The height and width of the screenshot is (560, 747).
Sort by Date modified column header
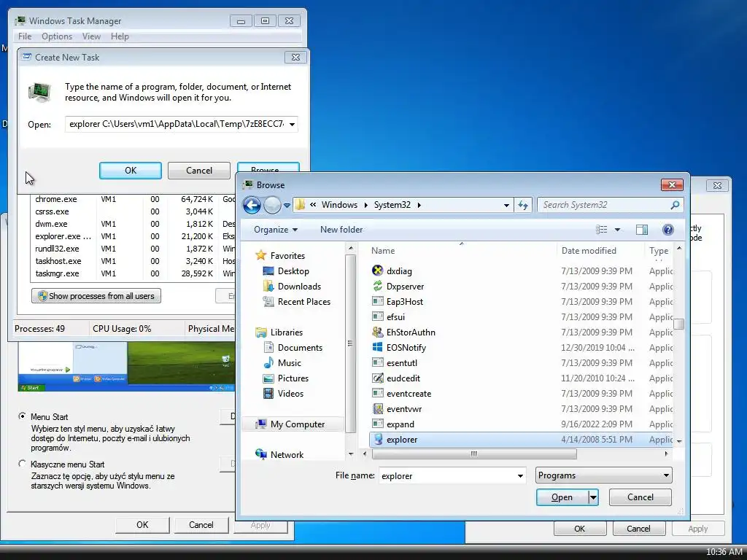tap(589, 251)
